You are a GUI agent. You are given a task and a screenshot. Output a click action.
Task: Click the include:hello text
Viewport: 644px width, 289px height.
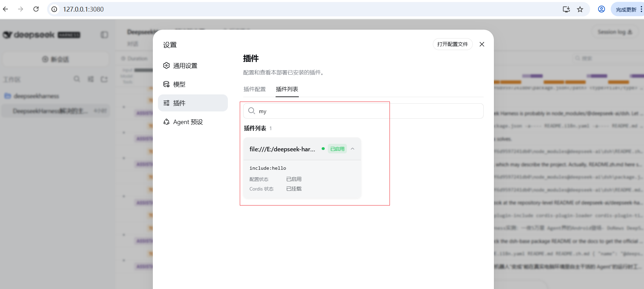268,168
